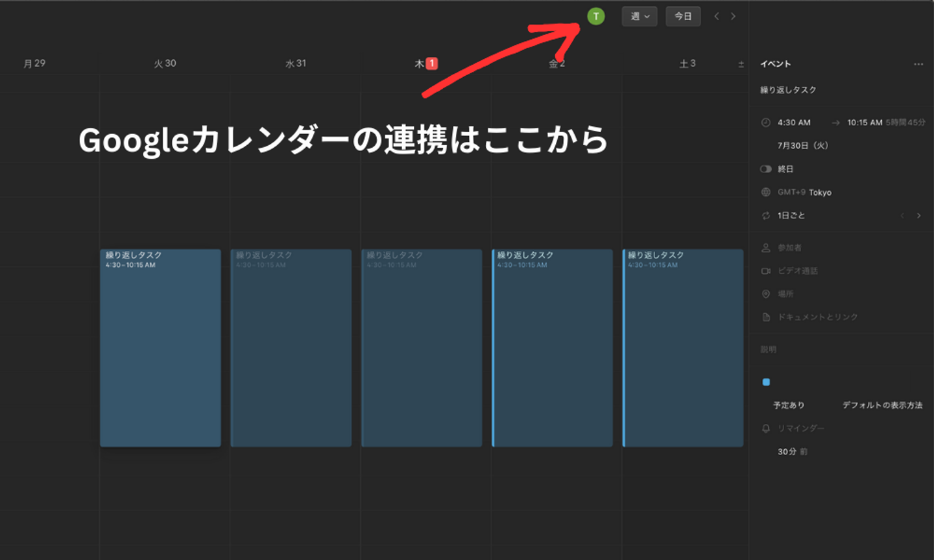This screenshot has width=934, height=560.
Task: Go to next week arrow
Action: click(x=734, y=16)
